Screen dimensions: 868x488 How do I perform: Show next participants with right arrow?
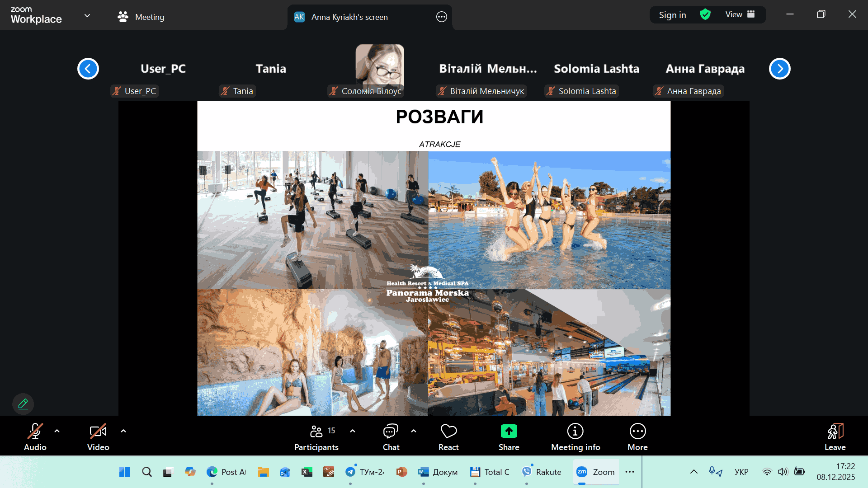point(779,69)
